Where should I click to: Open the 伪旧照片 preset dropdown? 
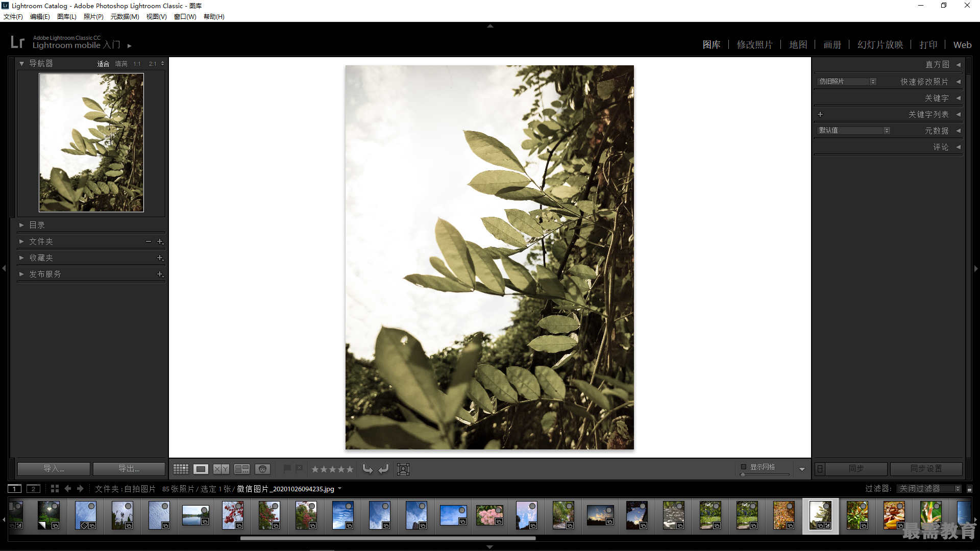click(847, 82)
